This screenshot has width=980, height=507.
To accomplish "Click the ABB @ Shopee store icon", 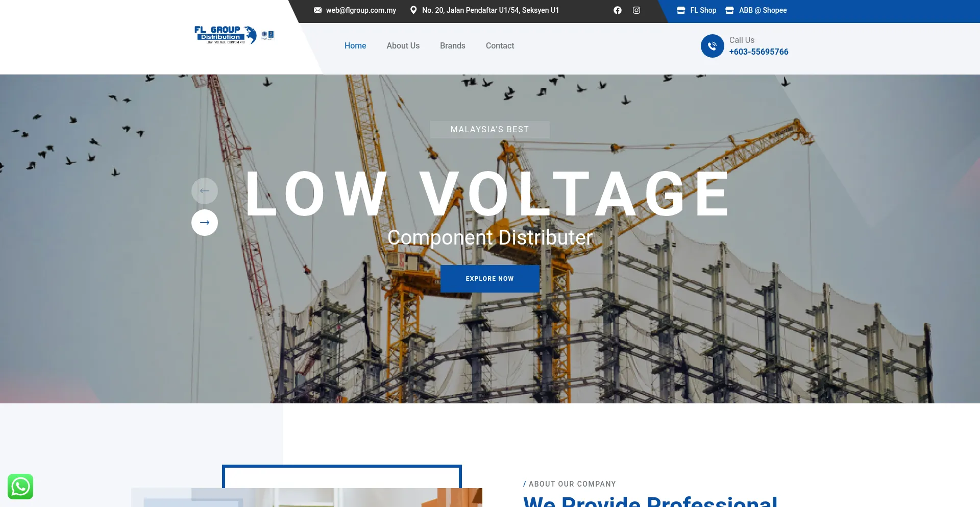I will tap(730, 10).
